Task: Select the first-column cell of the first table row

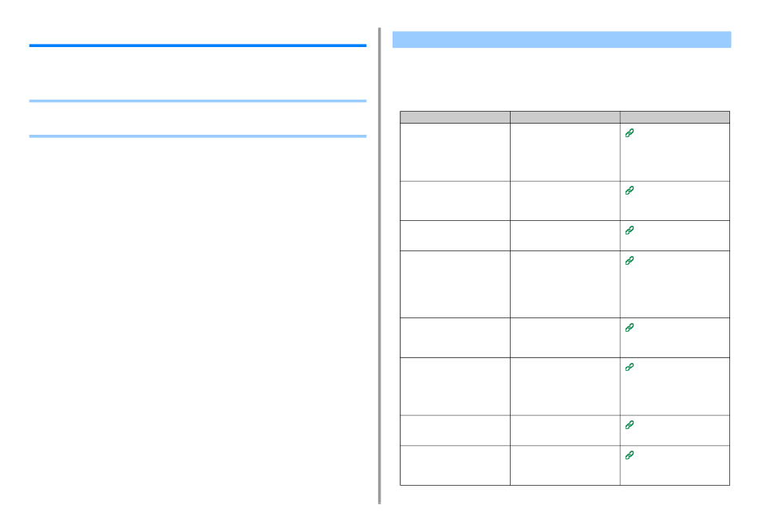Action: pos(455,152)
